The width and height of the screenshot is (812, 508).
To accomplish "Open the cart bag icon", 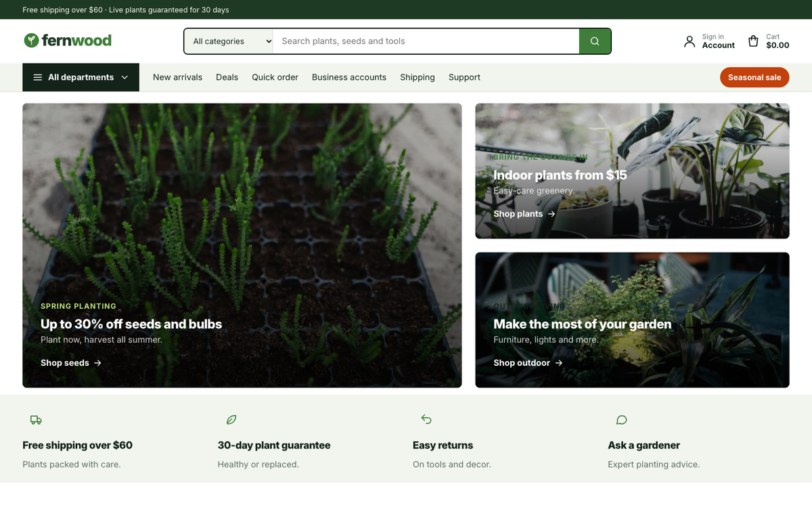I will 753,41.
